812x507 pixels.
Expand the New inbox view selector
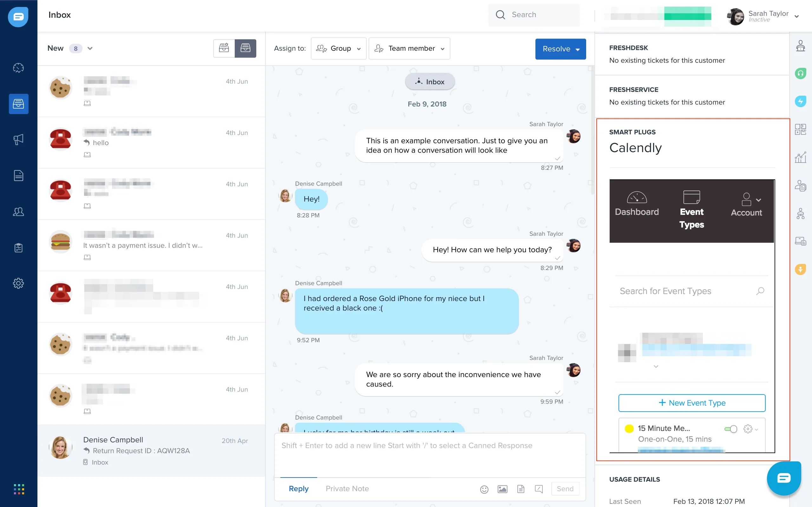pos(89,48)
